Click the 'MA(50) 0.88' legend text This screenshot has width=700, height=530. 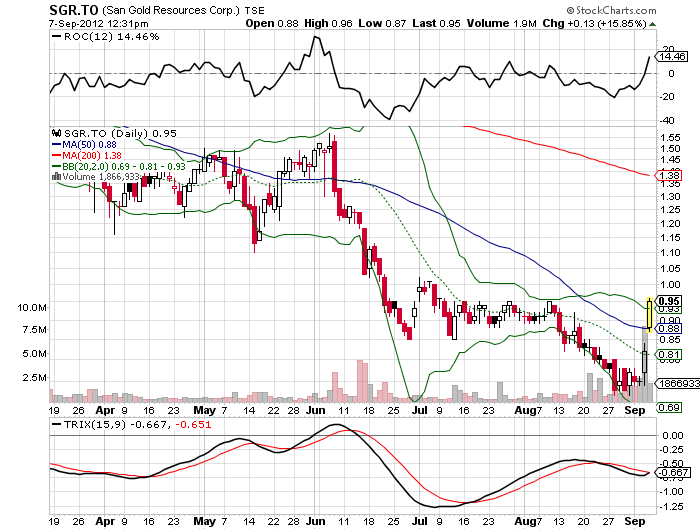pyautogui.click(x=89, y=144)
